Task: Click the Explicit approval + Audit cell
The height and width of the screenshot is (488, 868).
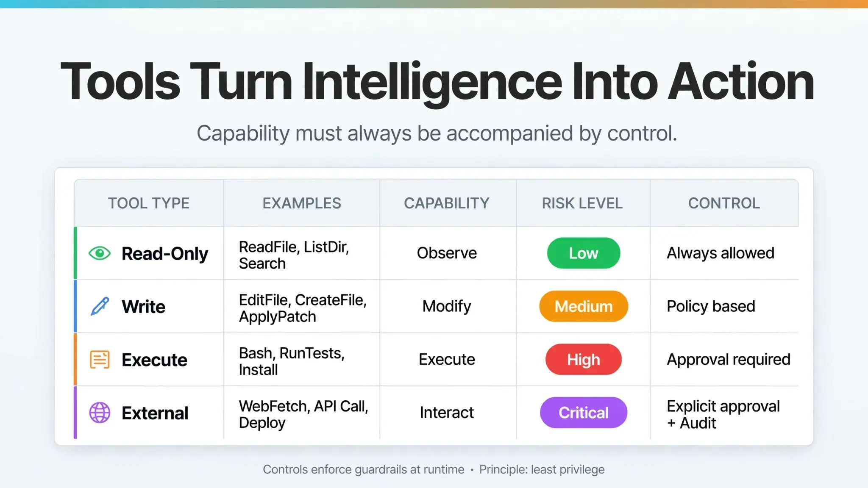Action: pos(723,414)
